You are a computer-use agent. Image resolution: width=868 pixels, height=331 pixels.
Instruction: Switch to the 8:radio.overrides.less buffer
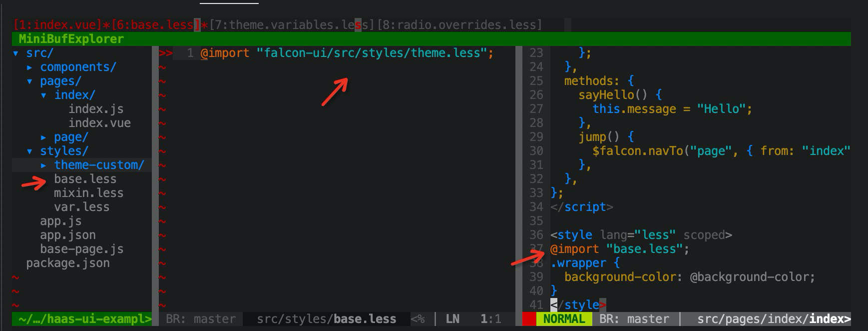click(x=459, y=24)
